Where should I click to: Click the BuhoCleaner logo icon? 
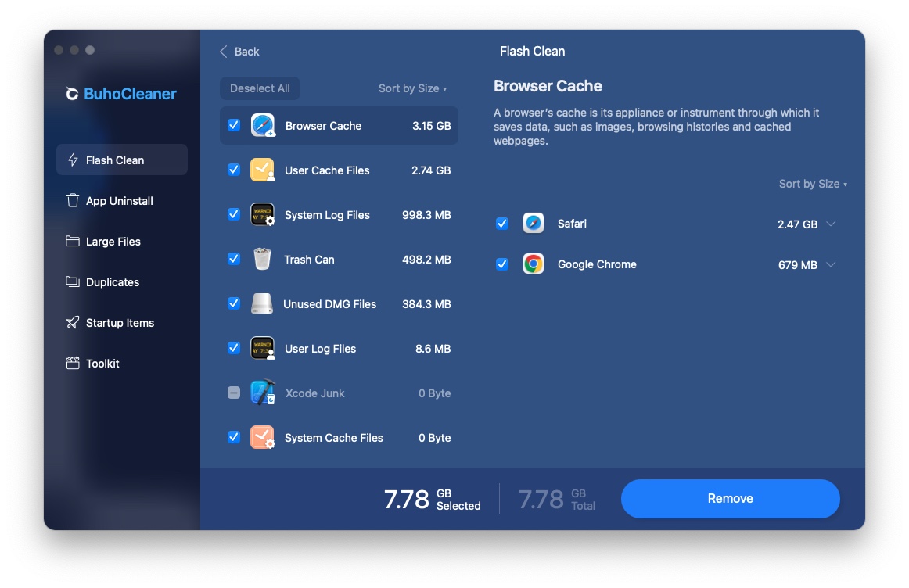pos(72,94)
